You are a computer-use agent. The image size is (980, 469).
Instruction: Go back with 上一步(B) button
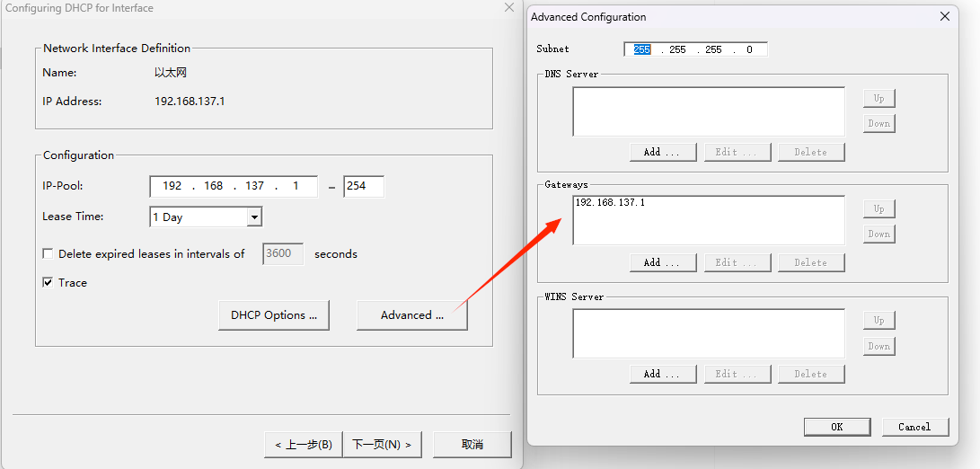point(304,445)
